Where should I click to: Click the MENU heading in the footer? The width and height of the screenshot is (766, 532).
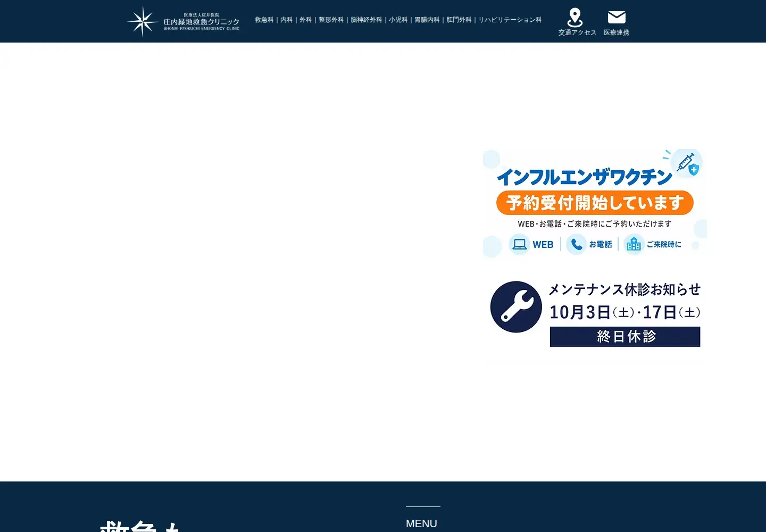(421, 523)
